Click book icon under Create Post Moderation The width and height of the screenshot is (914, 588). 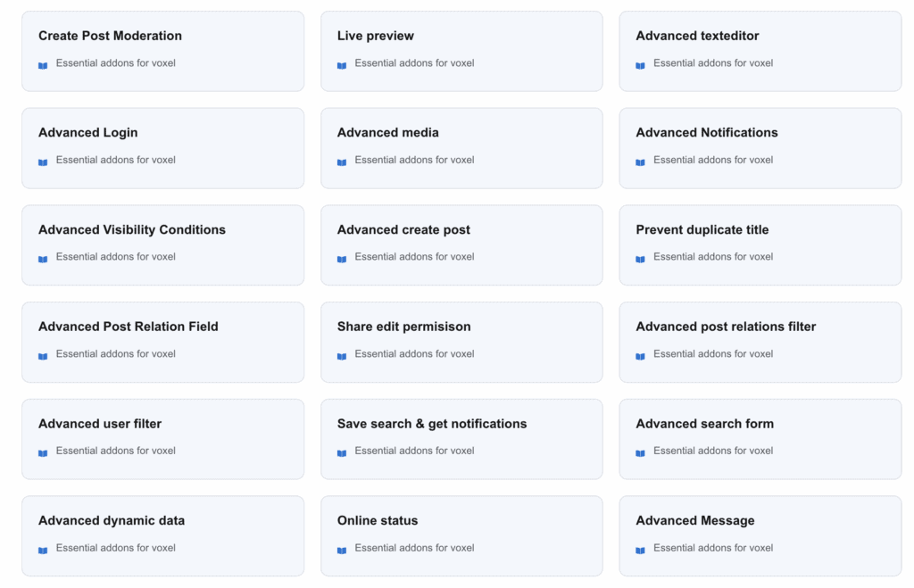point(43,65)
